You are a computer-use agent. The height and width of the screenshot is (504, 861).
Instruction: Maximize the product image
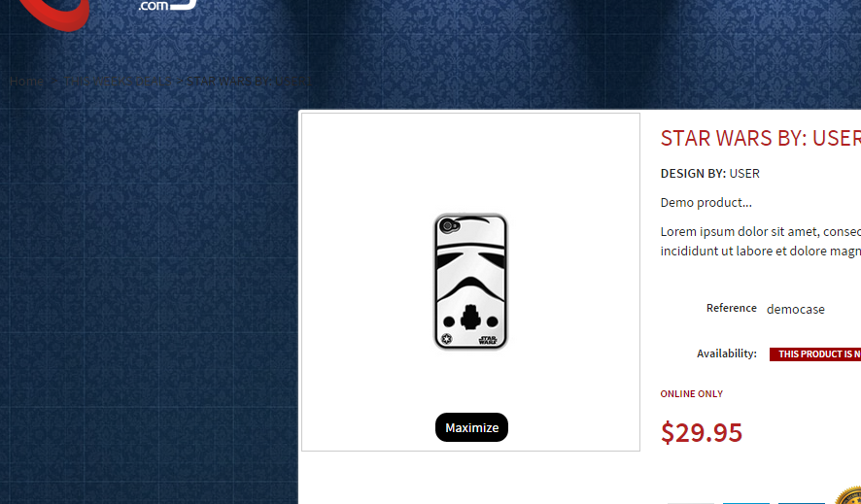coord(471,427)
